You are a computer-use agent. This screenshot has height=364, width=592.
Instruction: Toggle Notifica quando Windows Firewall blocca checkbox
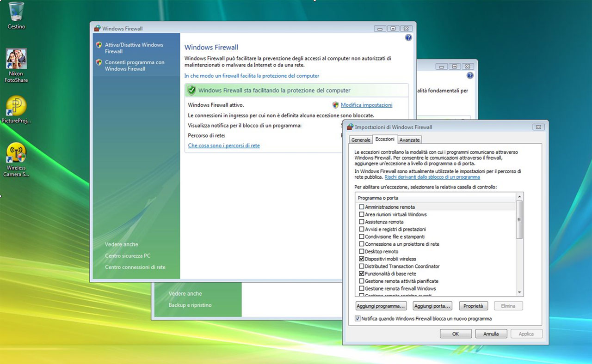pos(358,318)
